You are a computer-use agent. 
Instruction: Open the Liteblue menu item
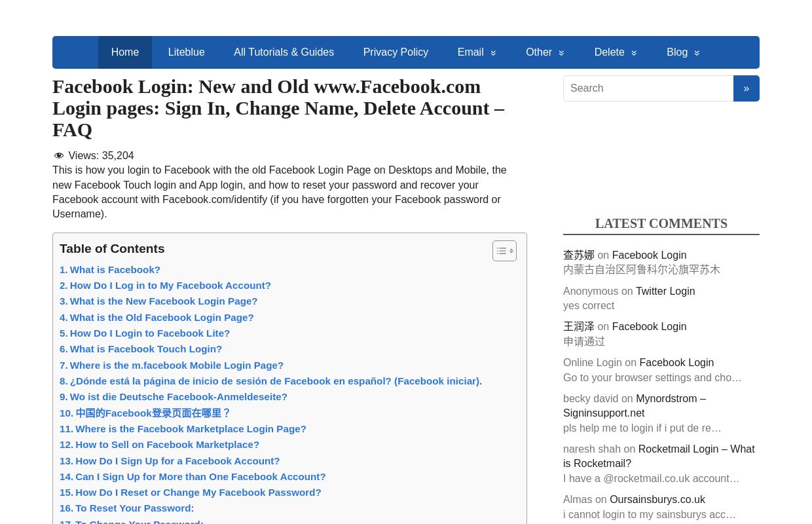(187, 52)
